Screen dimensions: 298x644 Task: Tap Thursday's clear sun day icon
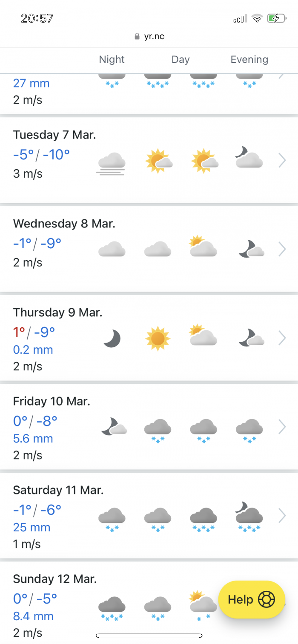[158, 339]
